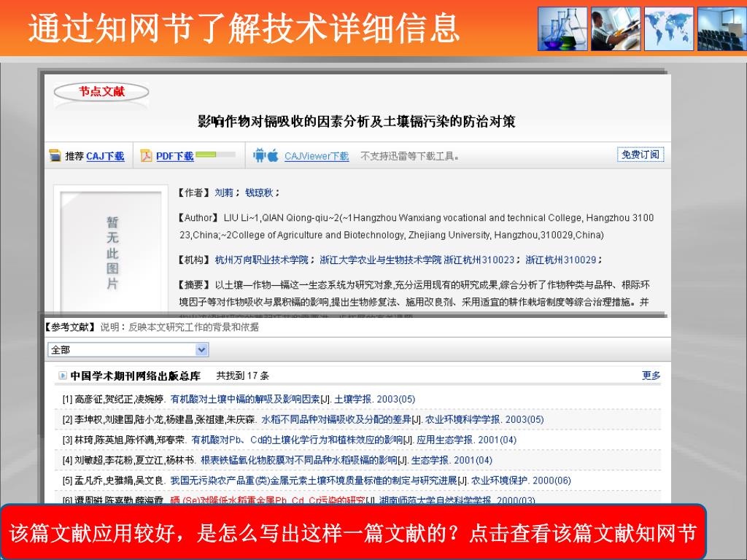
Task: Click the scientist at microscope header image
Action: pyautogui.click(x=616, y=28)
